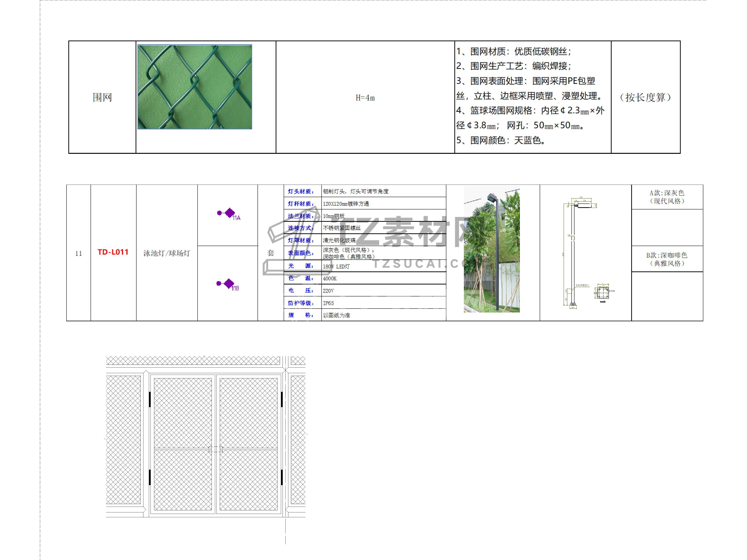Screen dimensions: 747x560
Task: Click the A款:深灰色 style cell
Action: 667,197
